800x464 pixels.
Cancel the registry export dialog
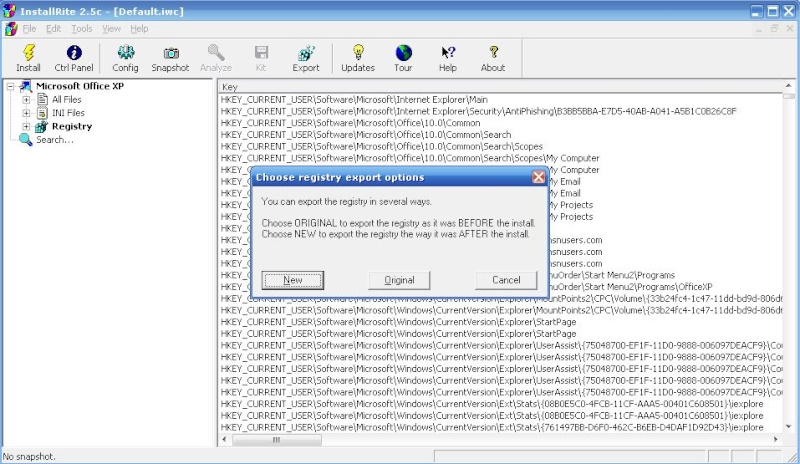506,280
